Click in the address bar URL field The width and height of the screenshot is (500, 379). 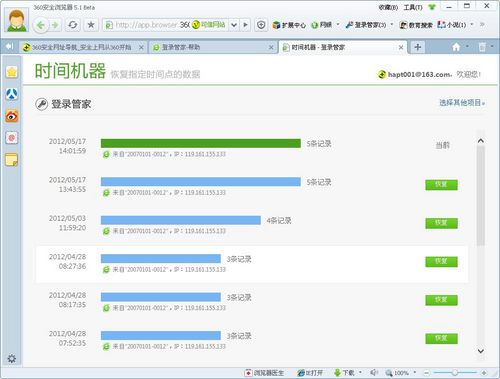(x=152, y=25)
